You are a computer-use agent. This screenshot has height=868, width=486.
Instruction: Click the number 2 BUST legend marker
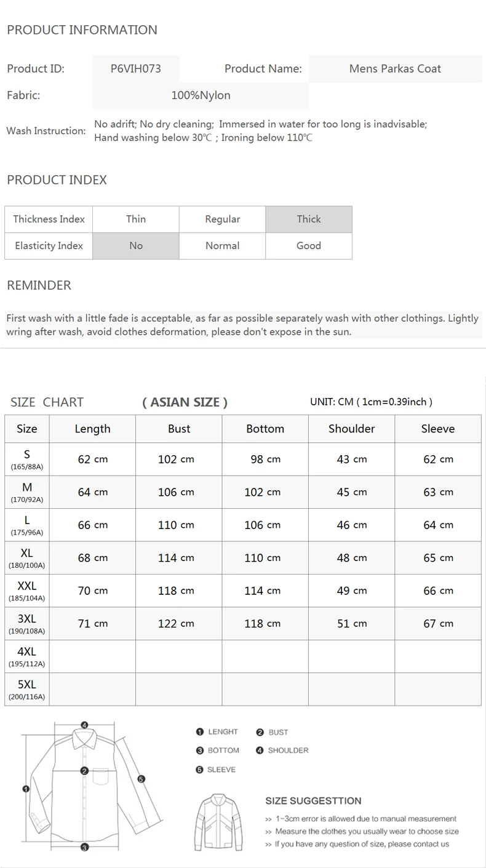coord(260,732)
